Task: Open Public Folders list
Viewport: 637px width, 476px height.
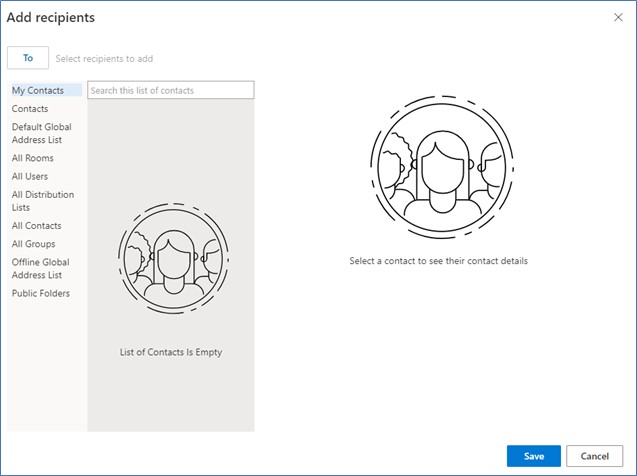Action: tap(41, 294)
